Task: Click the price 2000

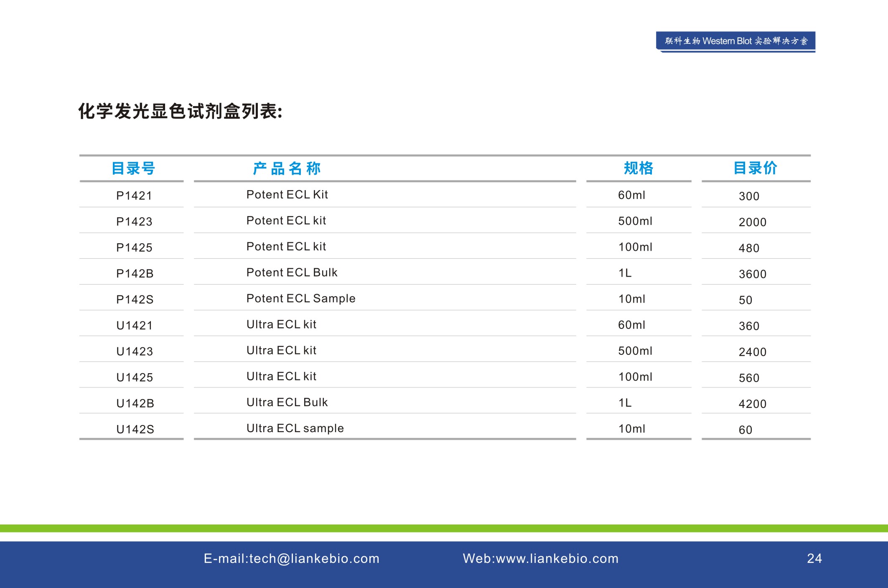Action: coord(752,222)
